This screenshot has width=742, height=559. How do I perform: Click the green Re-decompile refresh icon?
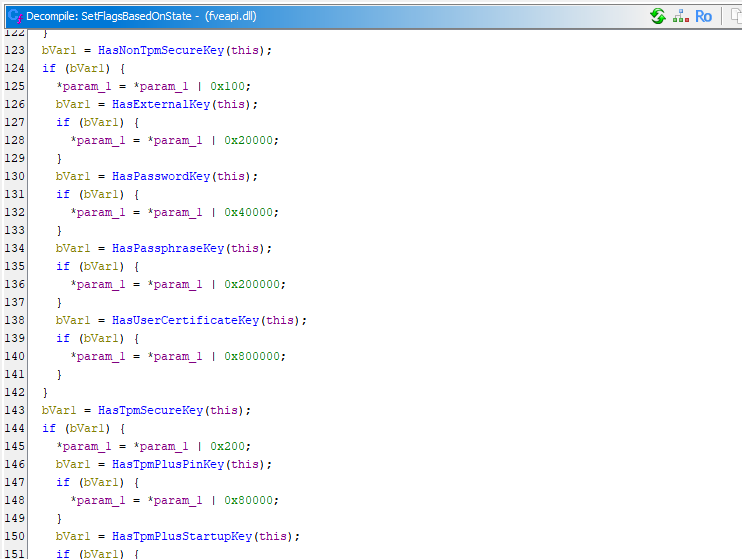point(657,16)
